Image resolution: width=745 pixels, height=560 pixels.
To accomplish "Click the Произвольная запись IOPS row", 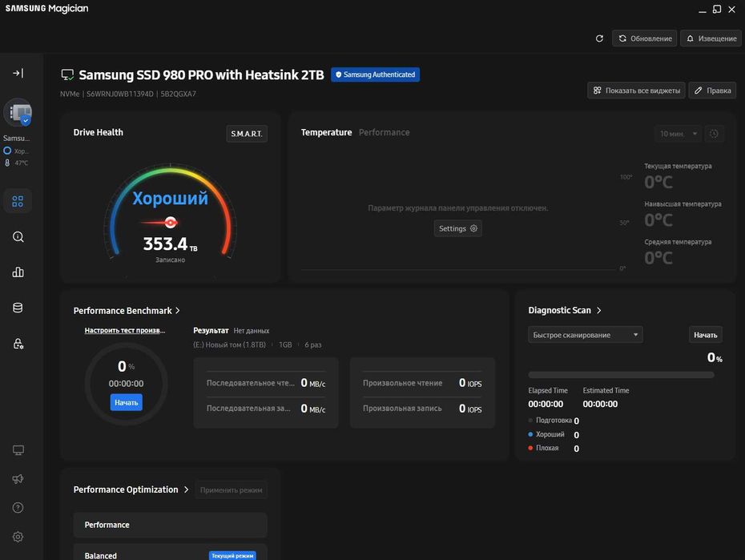I will (x=422, y=409).
